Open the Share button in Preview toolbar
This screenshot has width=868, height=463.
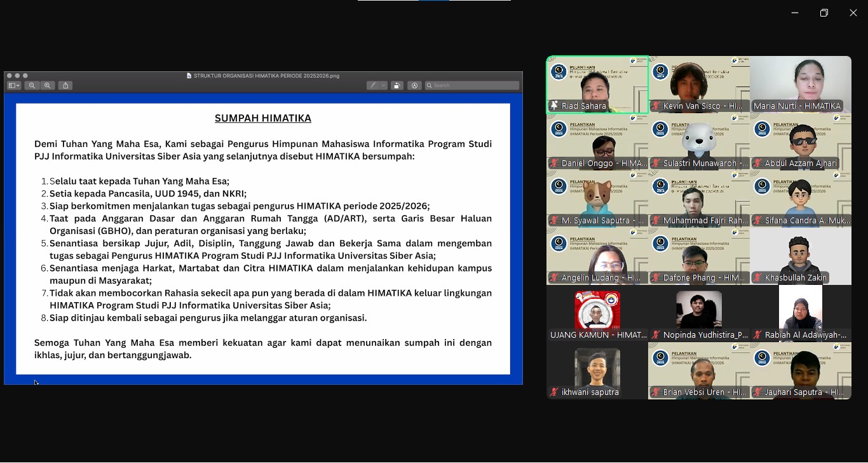coord(65,85)
